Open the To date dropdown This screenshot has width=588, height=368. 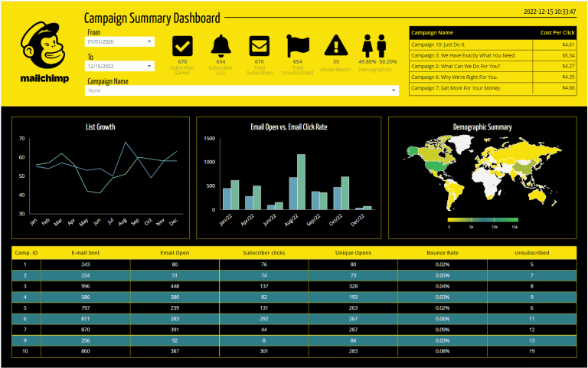[x=149, y=67]
